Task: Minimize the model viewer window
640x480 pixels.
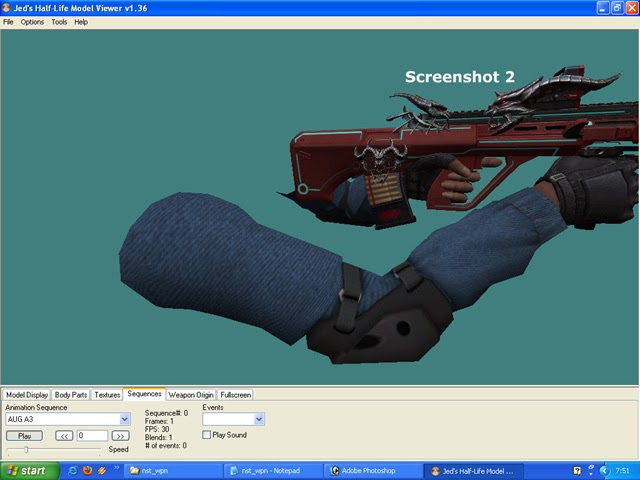Action: pos(603,8)
